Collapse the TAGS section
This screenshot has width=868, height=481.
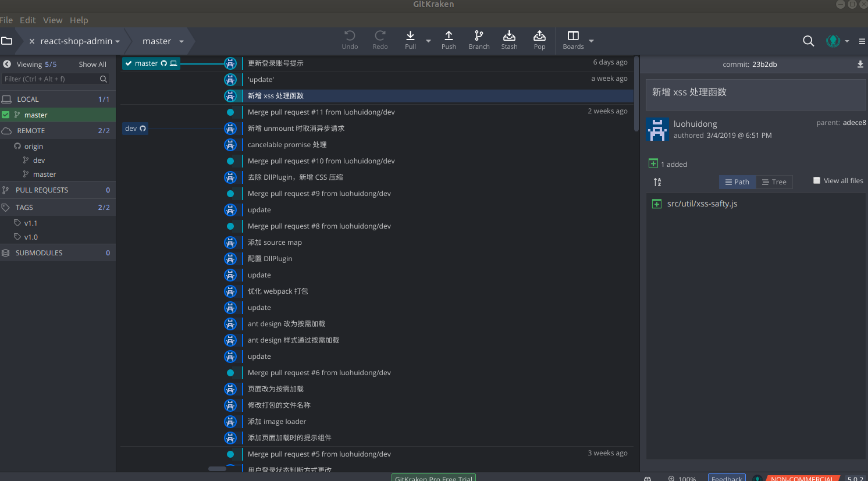pos(58,207)
